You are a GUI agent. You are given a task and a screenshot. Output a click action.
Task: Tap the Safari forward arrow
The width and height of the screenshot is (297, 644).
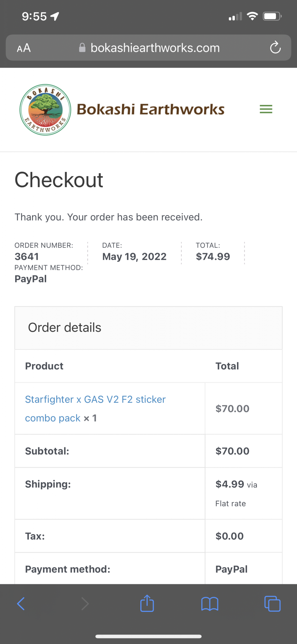point(85,604)
